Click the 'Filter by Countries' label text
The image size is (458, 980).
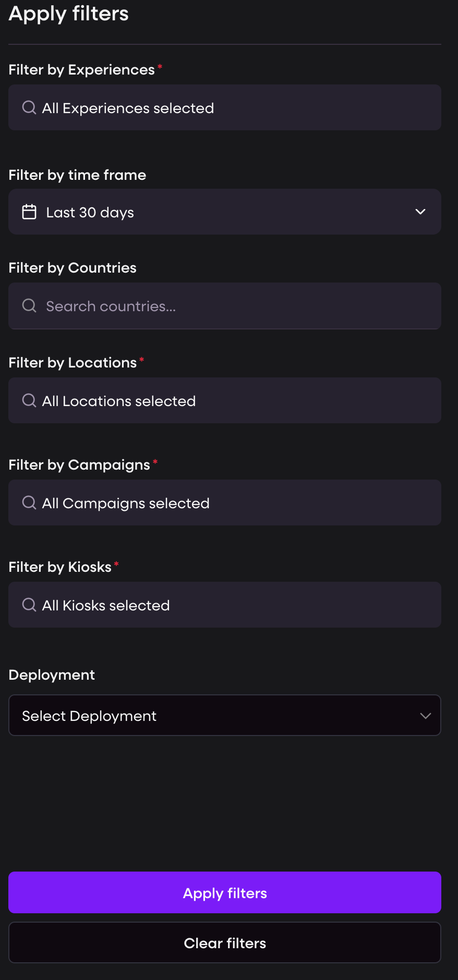point(73,268)
